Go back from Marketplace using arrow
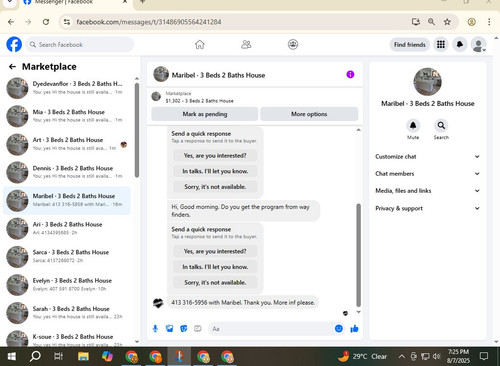Viewport: 500px width, 366px height. [12, 67]
